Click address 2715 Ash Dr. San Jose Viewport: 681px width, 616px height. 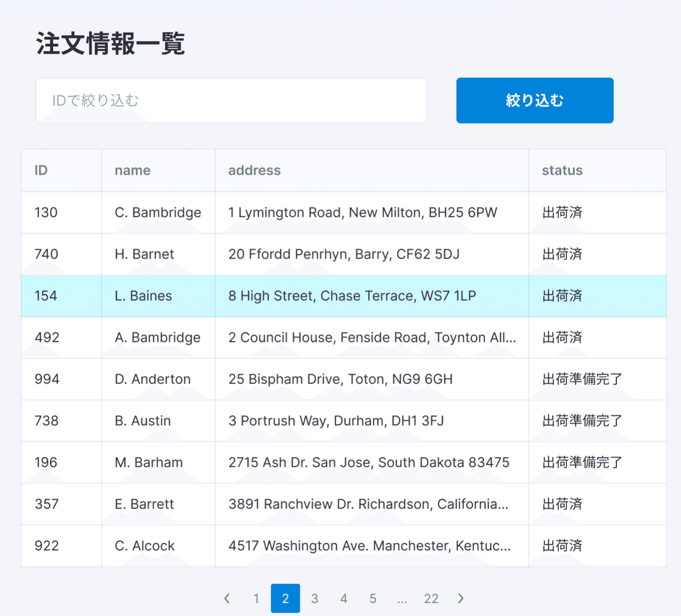pyautogui.click(x=369, y=462)
